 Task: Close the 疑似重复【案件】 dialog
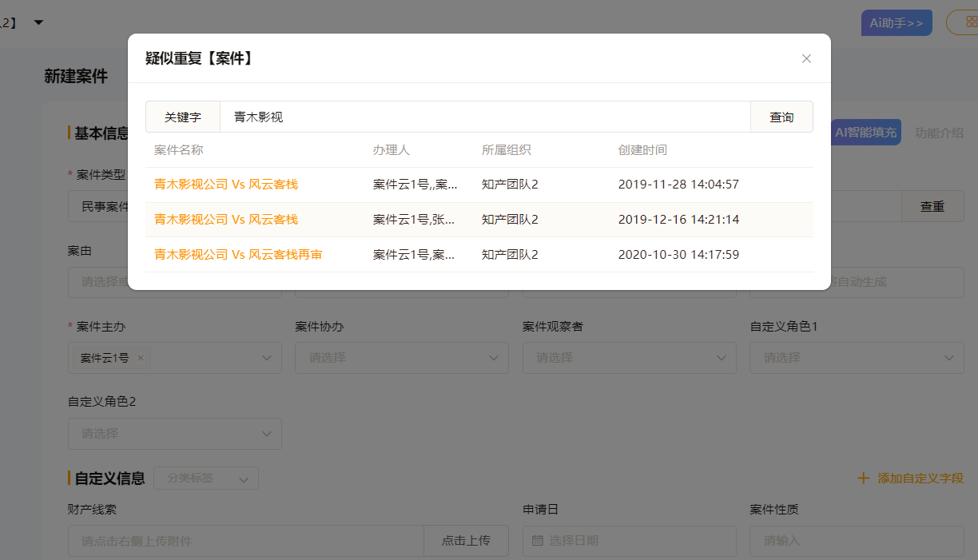click(806, 58)
